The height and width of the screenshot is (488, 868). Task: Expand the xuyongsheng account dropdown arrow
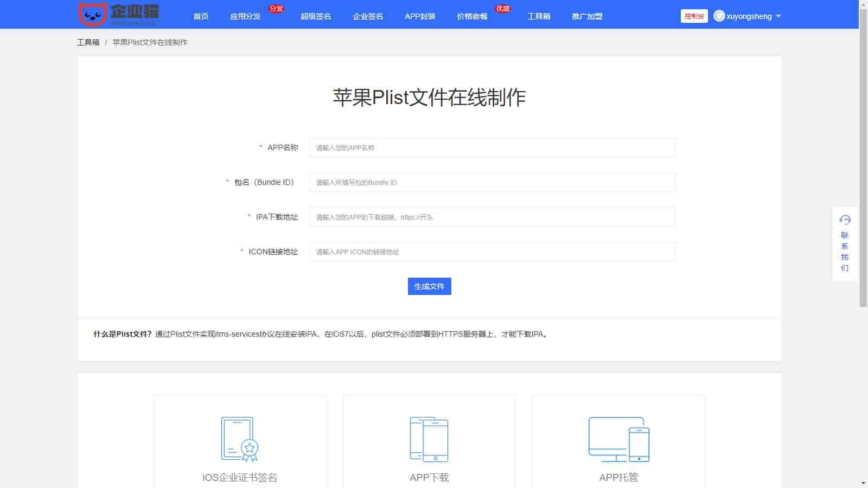tap(778, 16)
